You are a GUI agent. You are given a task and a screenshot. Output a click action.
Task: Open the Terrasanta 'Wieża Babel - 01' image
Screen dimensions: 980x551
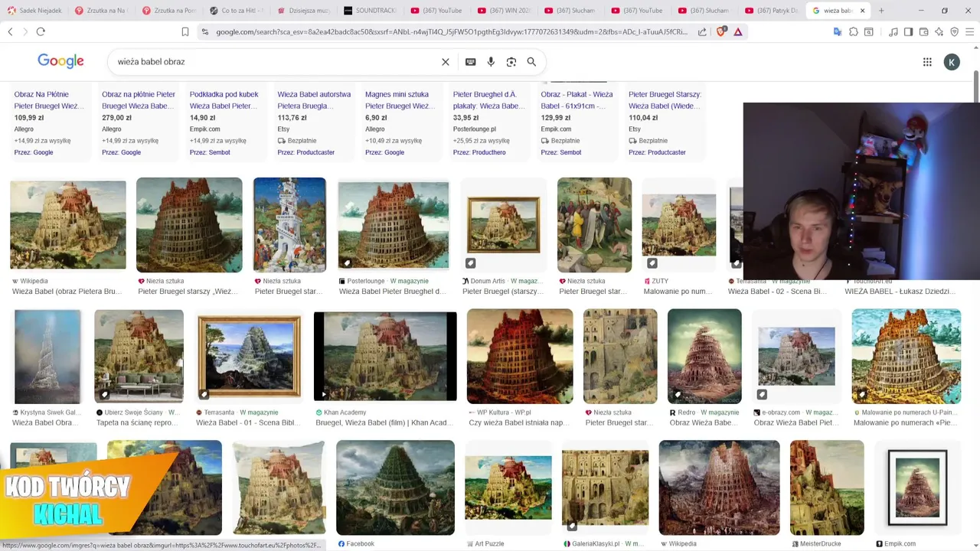point(249,356)
